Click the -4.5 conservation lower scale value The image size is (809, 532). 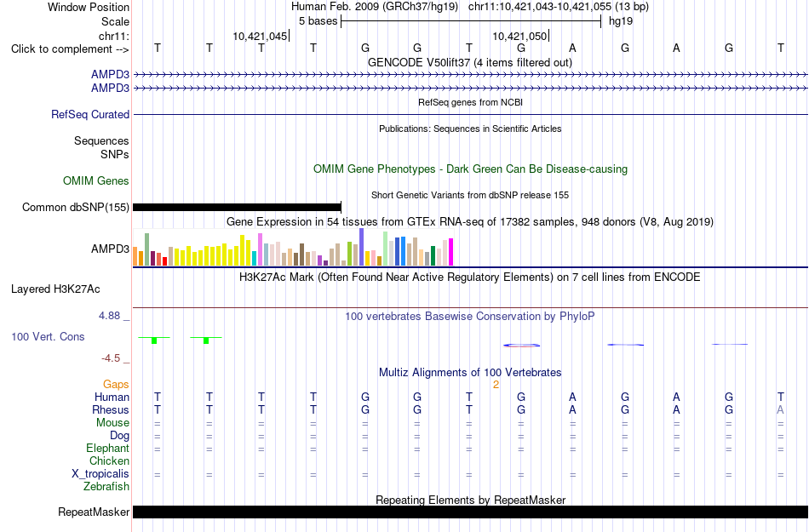click(111, 358)
